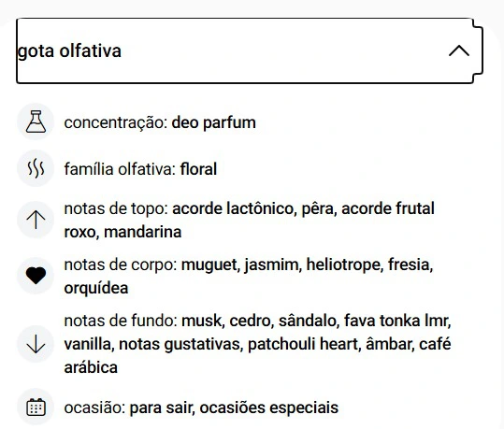
Task: Click the heart notas de corpo icon
Action: (x=36, y=276)
